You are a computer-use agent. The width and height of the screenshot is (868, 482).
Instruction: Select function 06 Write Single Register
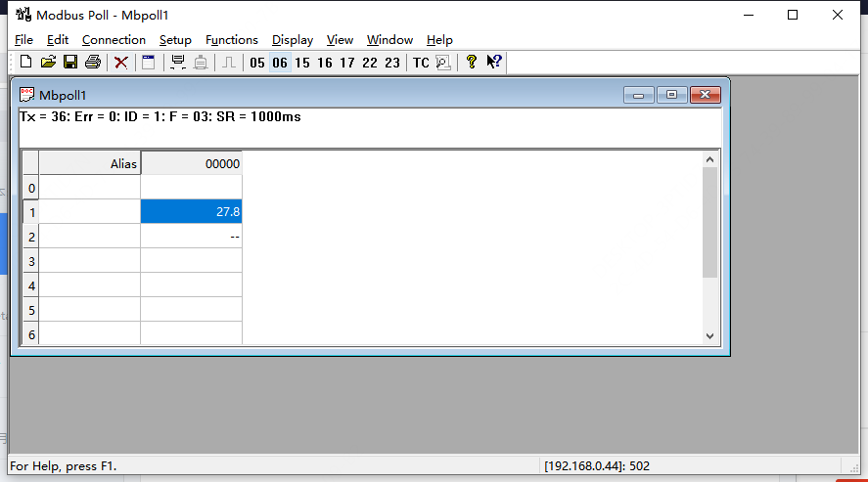pos(280,63)
